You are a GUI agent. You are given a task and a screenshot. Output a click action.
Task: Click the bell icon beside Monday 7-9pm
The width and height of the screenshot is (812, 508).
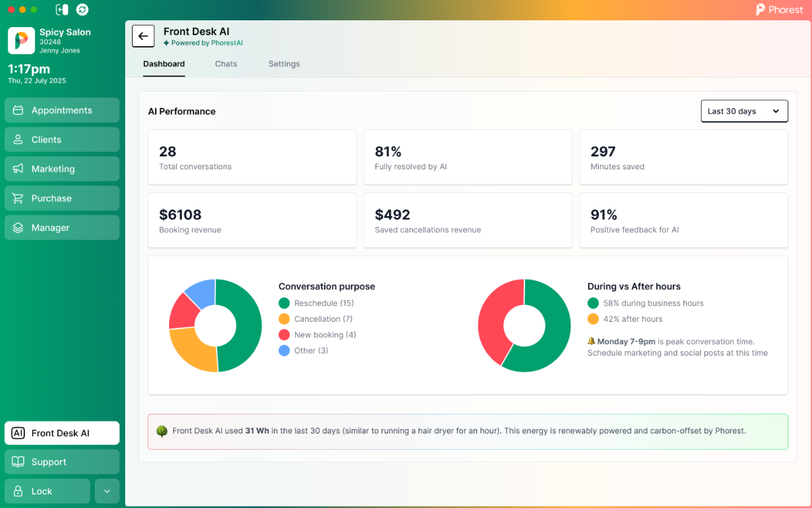[x=591, y=341]
